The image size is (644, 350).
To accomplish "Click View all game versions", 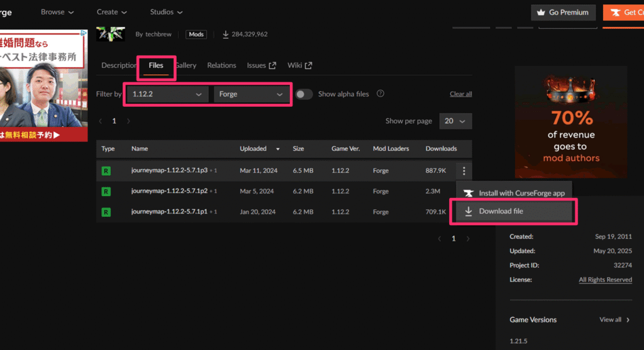I will click(x=614, y=320).
